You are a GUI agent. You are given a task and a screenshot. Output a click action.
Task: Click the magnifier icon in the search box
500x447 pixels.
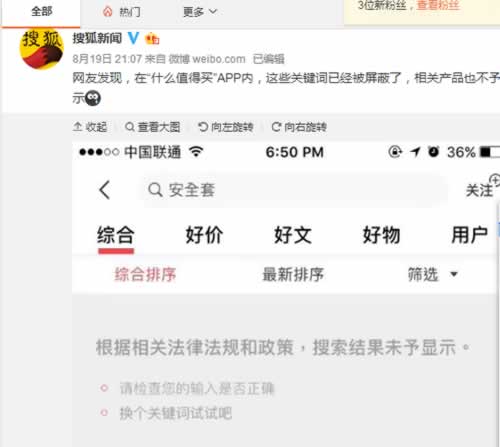point(155,190)
